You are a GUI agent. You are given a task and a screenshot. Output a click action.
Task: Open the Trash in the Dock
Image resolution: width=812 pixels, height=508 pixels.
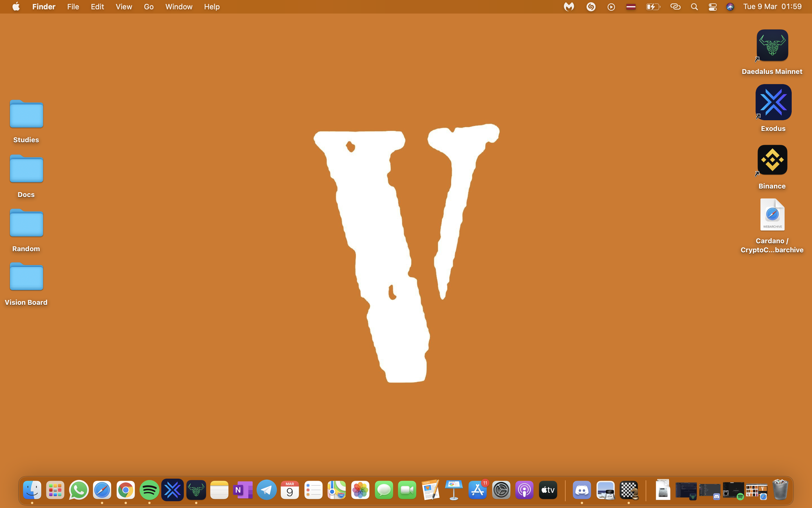tap(780, 490)
